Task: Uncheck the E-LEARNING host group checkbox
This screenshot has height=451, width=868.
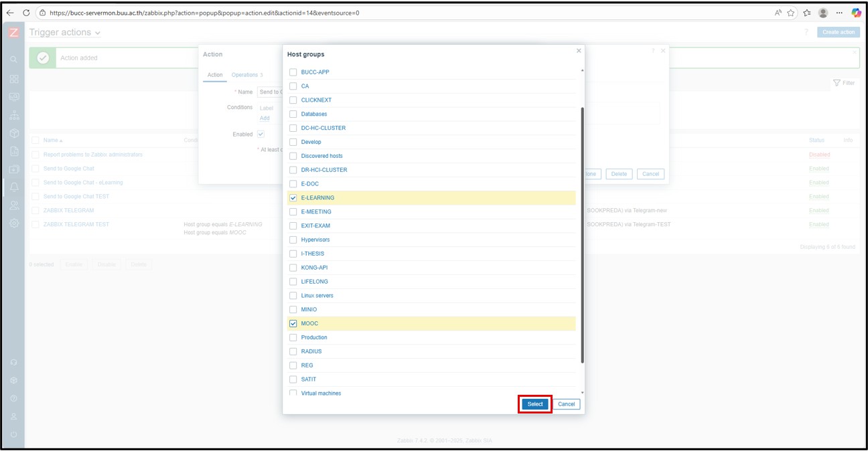Action: click(x=293, y=198)
